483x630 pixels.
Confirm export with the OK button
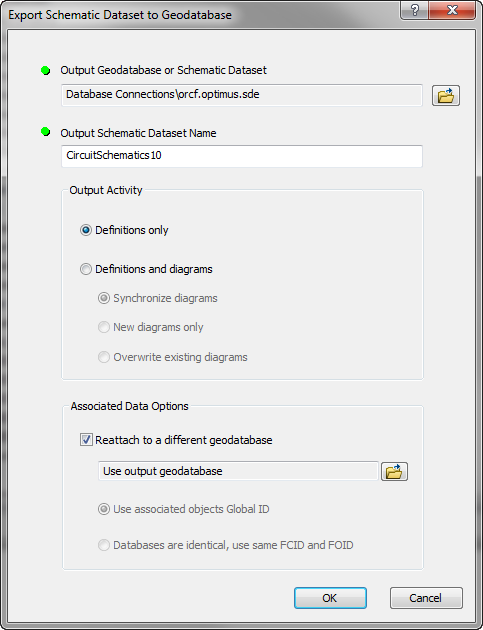tap(330, 598)
